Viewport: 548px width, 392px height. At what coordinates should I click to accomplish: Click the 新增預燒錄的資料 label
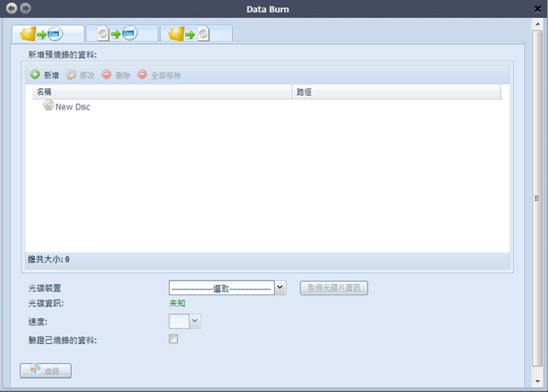pyautogui.click(x=63, y=55)
